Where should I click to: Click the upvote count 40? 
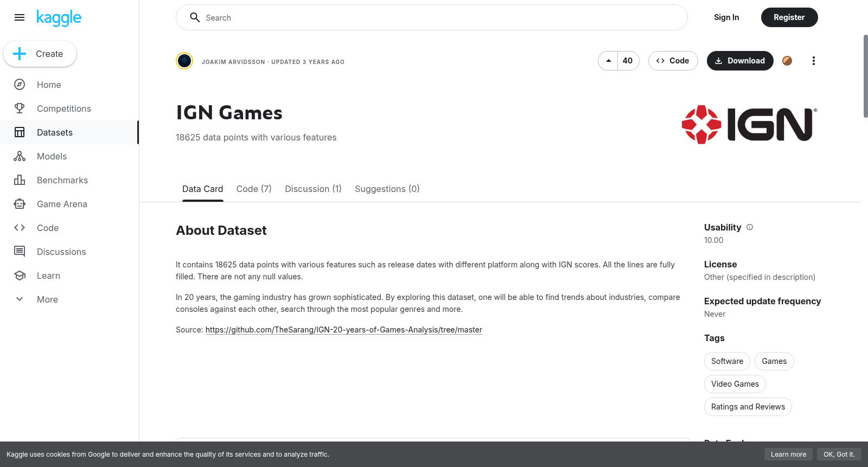pyautogui.click(x=628, y=61)
